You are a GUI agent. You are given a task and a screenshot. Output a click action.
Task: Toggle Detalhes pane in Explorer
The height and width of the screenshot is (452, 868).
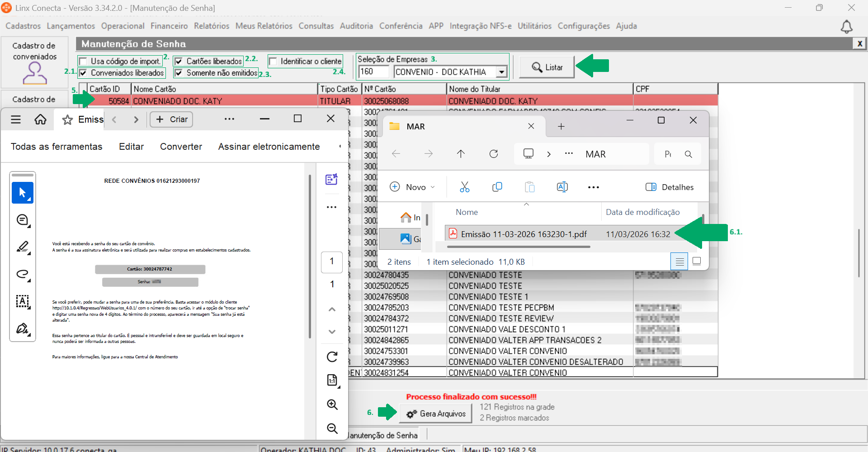(670, 187)
